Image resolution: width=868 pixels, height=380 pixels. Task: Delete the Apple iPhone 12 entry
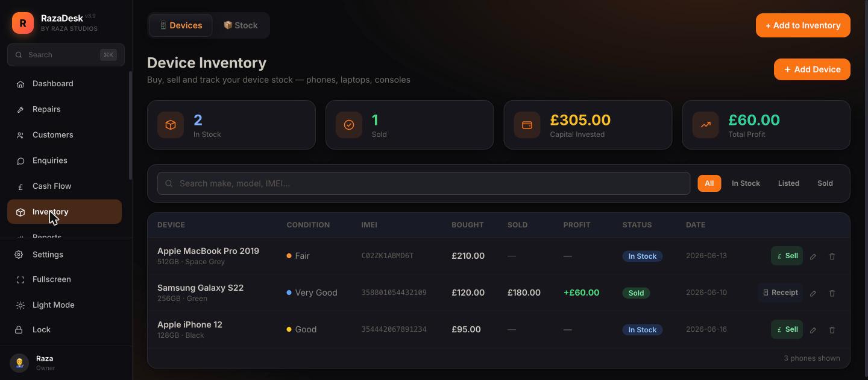(x=832, y=330)
